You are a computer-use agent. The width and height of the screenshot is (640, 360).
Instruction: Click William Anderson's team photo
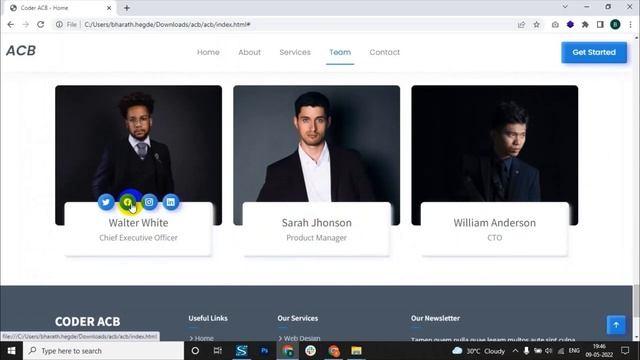tap(495, 144)
